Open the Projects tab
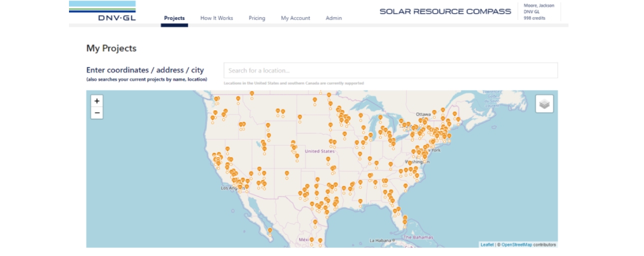 pos(174,18)
